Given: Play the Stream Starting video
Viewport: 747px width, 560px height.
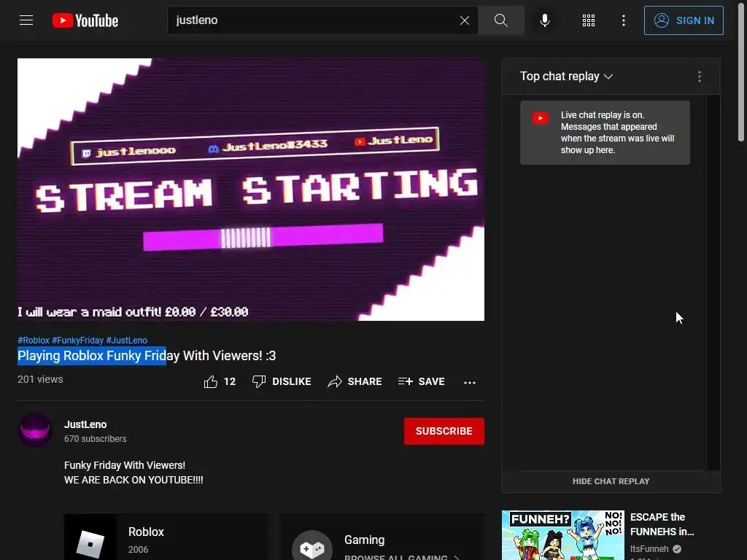Looking at the screenshot, I should click(251, 190).
